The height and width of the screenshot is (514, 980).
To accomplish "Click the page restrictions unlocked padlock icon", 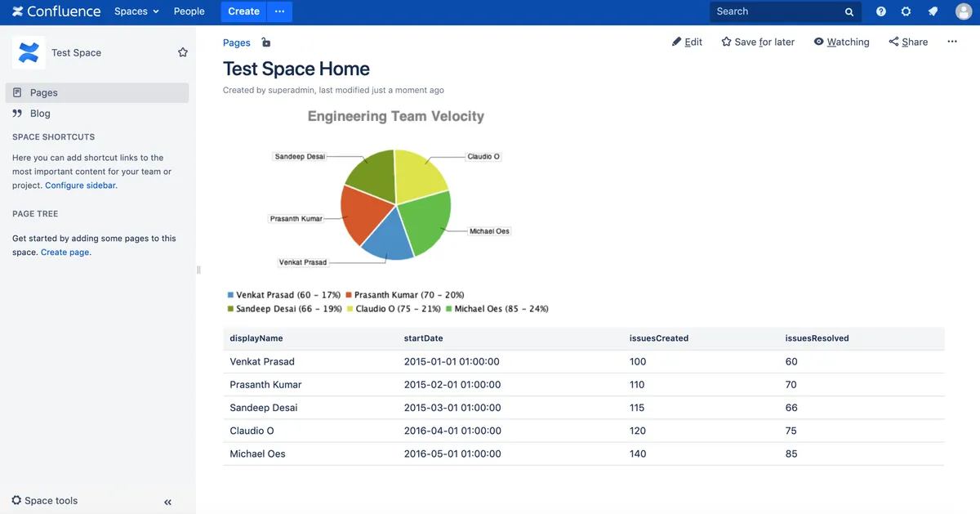I will pos(265,42).
